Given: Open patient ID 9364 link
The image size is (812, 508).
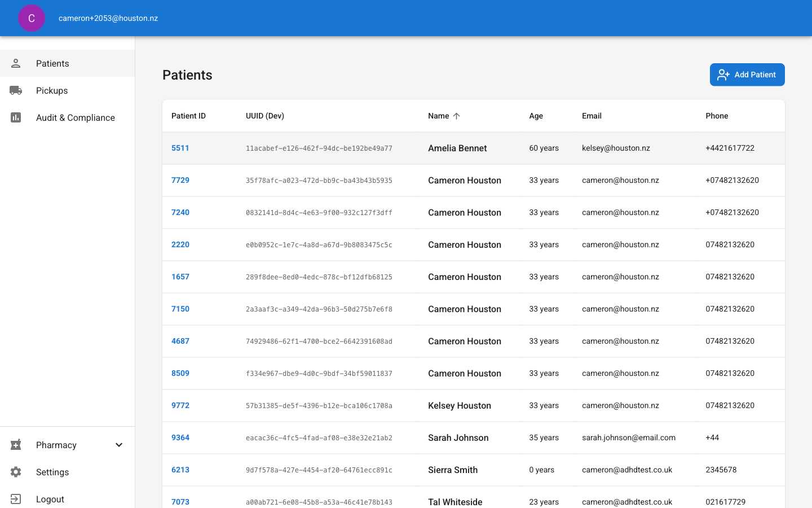Looking at the screenshot, I should (x=180, y=437).
